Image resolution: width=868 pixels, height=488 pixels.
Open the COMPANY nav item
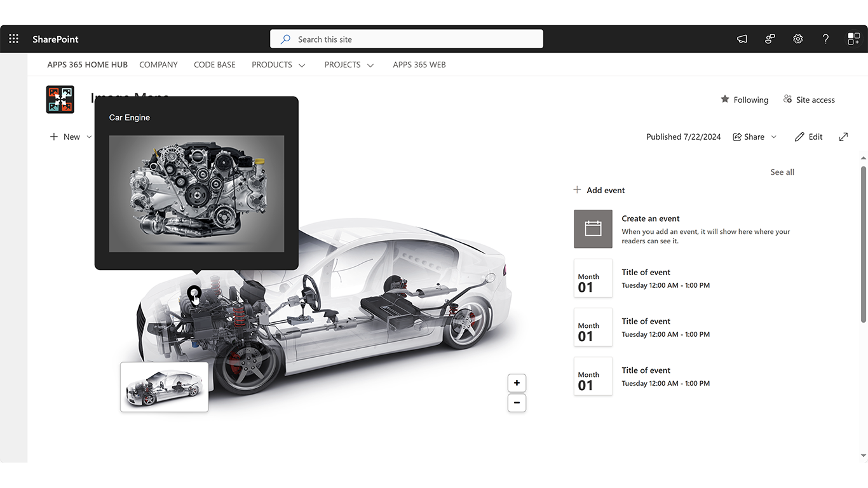tap(158, 65)
